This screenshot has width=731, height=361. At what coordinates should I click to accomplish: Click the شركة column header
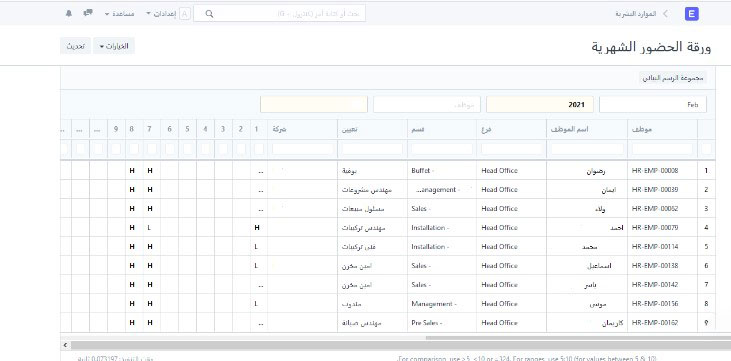point(303,129)
